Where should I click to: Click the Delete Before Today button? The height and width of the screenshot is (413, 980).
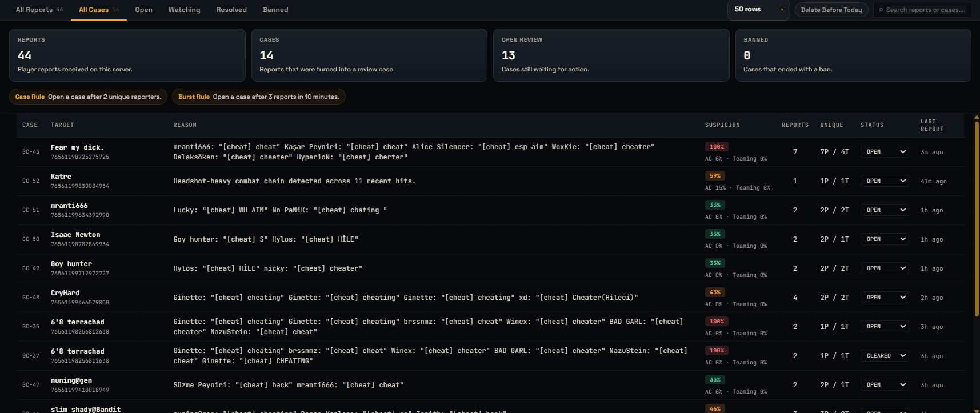(831, 10)
